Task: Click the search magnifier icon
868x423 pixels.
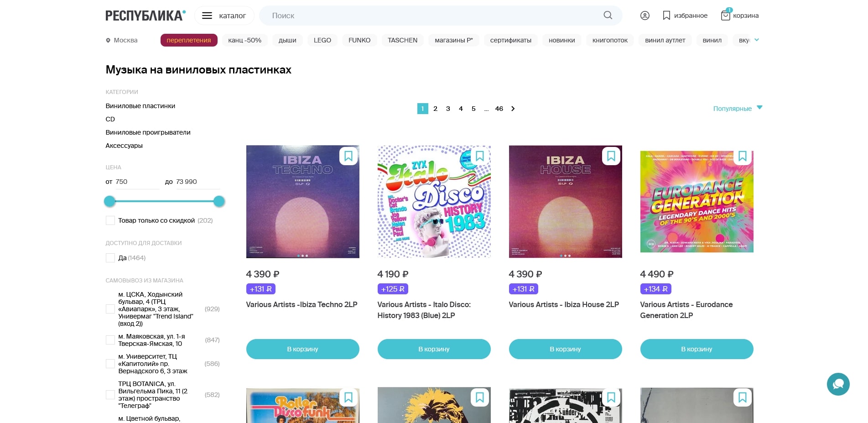Action: coord(608,16)
